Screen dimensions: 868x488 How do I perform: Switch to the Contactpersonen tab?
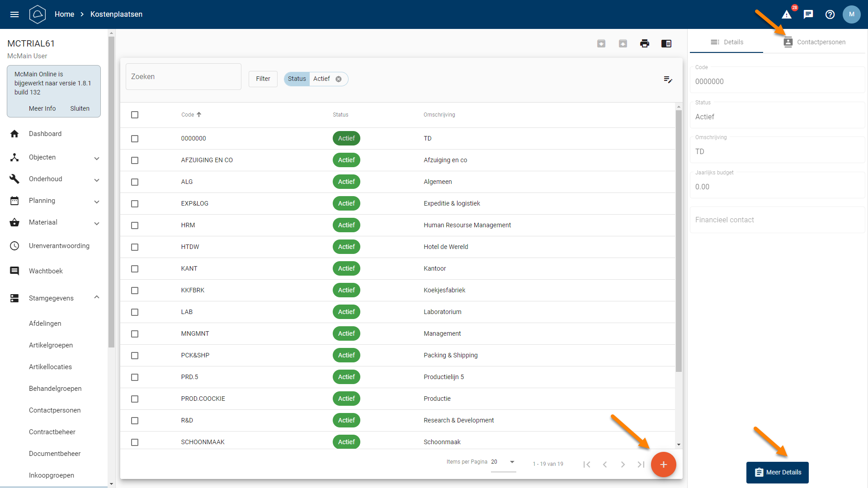[815, 42]
